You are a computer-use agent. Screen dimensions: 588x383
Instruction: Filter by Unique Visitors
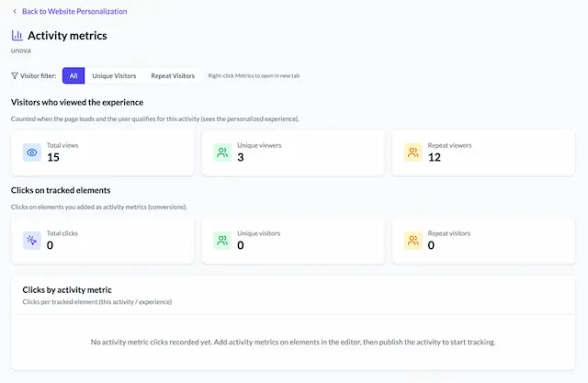114,76
